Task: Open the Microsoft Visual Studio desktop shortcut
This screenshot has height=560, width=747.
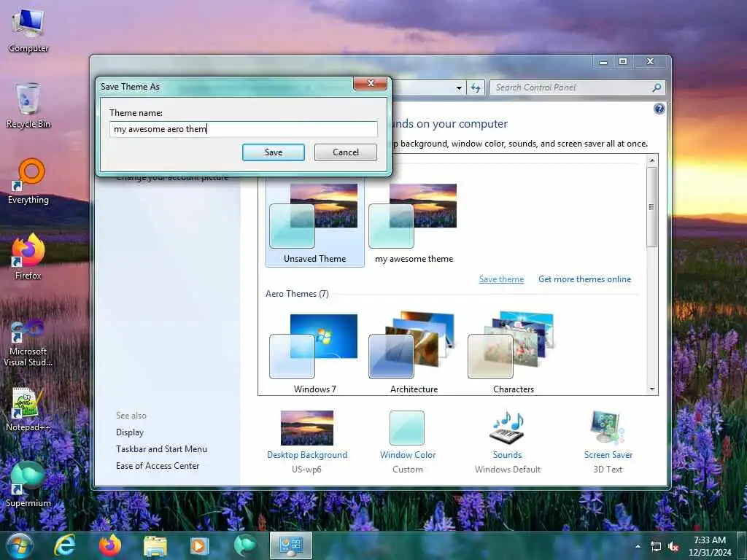Action: pos(28,343)
